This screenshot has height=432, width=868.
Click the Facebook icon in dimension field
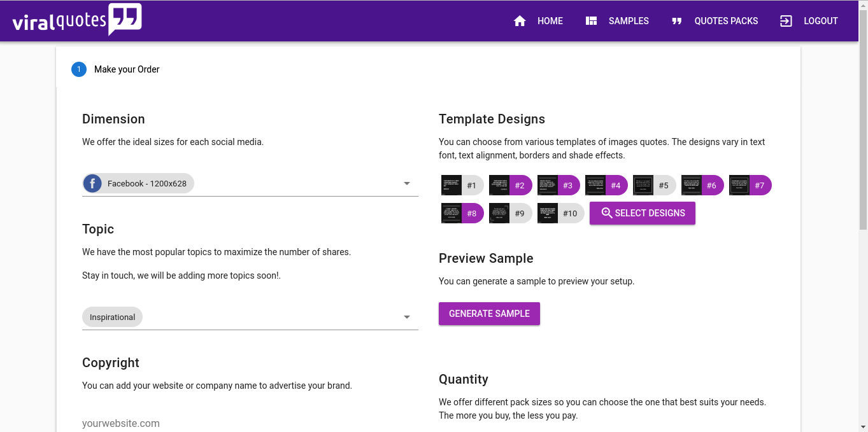click(93, 184)
